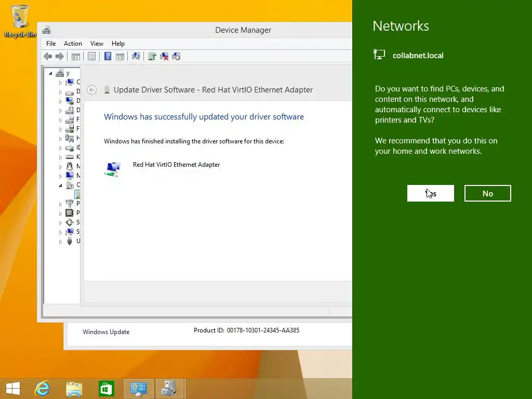Select the computer root node icon labeled y

pyautogui.click(x=60, y=73)
